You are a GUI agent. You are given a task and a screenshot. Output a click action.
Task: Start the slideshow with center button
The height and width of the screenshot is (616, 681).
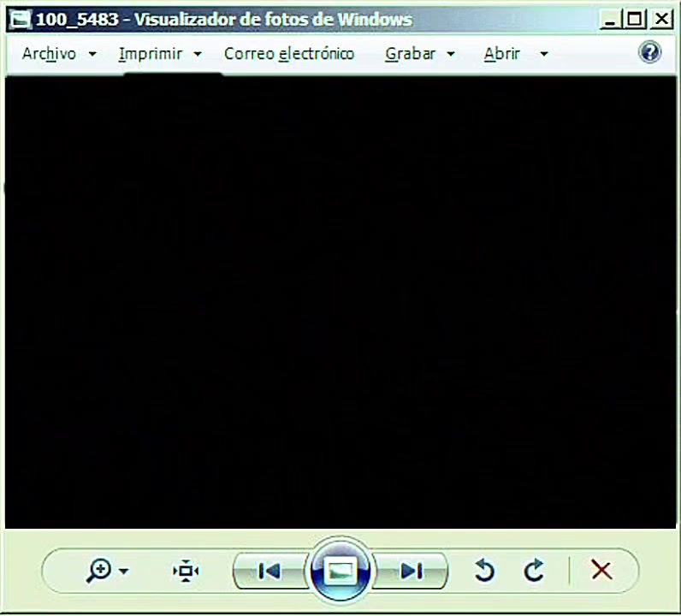click(340, 571)
